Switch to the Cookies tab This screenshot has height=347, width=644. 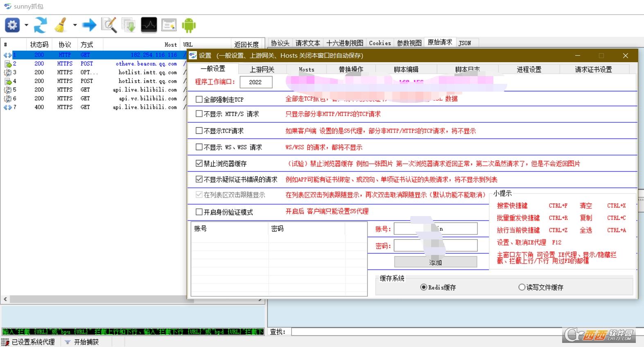point(380,43)
